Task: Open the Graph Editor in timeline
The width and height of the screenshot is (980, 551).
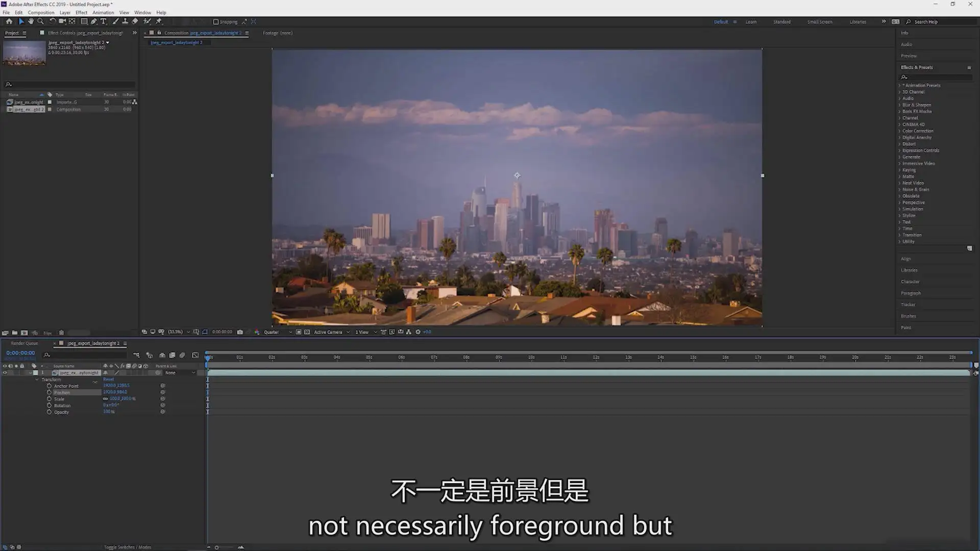Action: (x=195, y=355)
